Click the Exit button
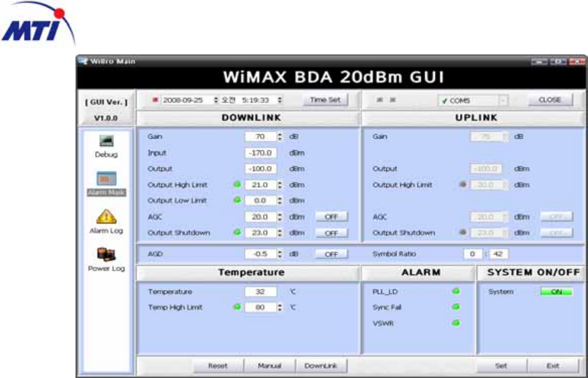Screen dimensions: 588x378 click(x=553, y=365)
